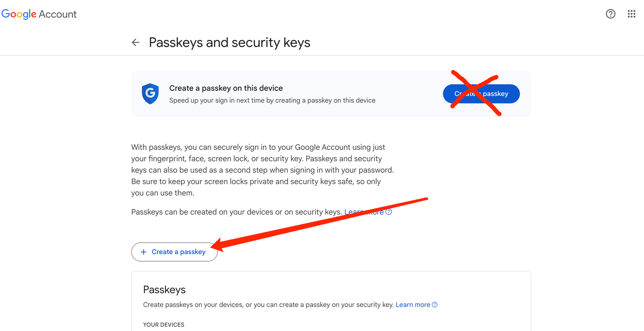
Task: Open help tooltip beside Passkeys Learn more
Action: 435,305
